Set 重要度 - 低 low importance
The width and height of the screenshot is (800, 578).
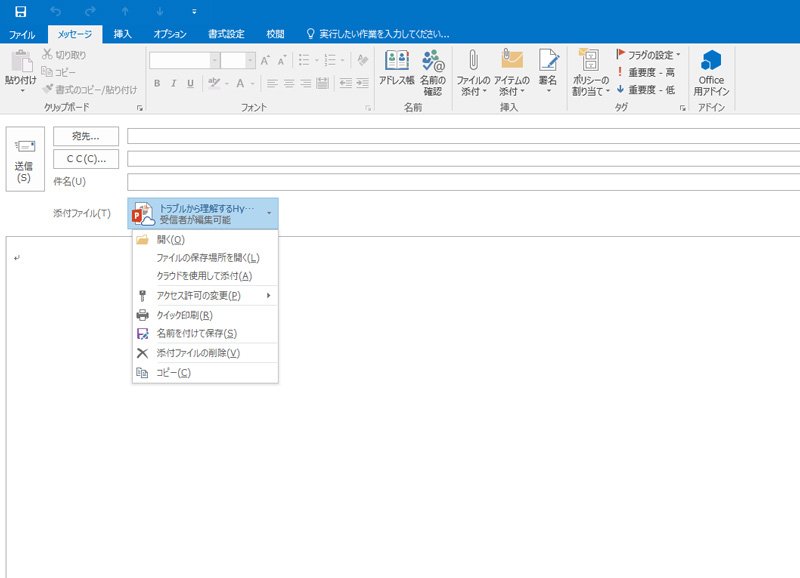645,89
